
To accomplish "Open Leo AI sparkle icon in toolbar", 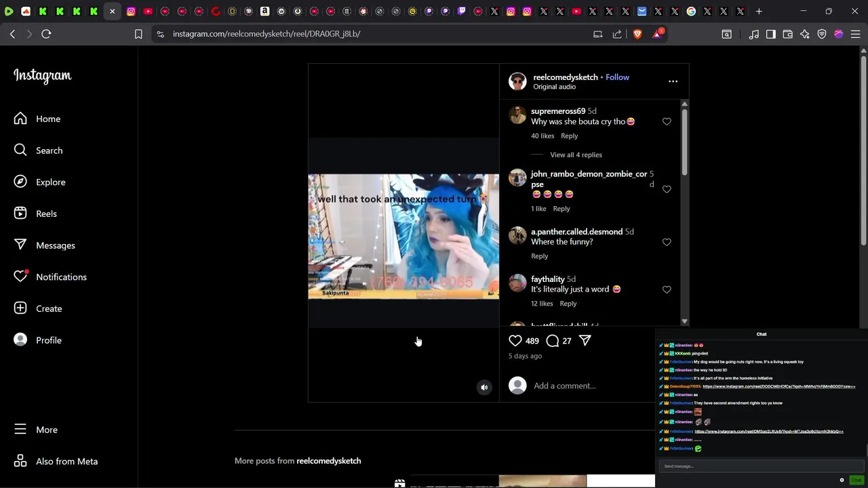I will [805, 34].
